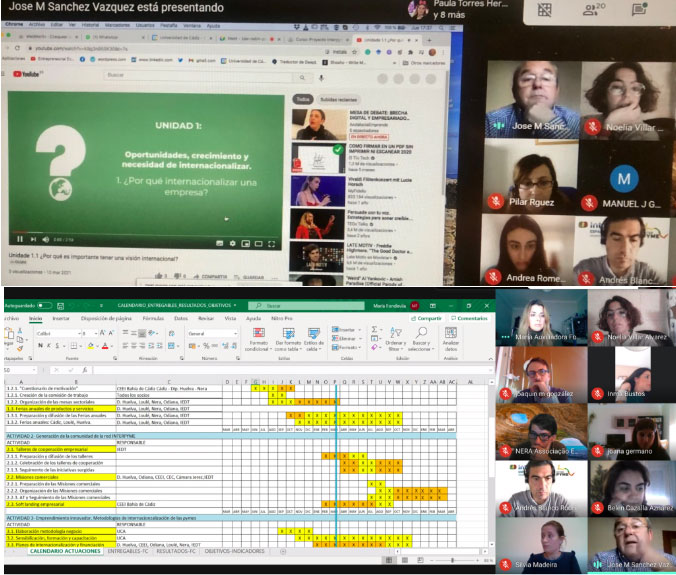Click the YouTube progress bar
The height and width of the screenshot is (575, 676).
click(x=145, y=234)
